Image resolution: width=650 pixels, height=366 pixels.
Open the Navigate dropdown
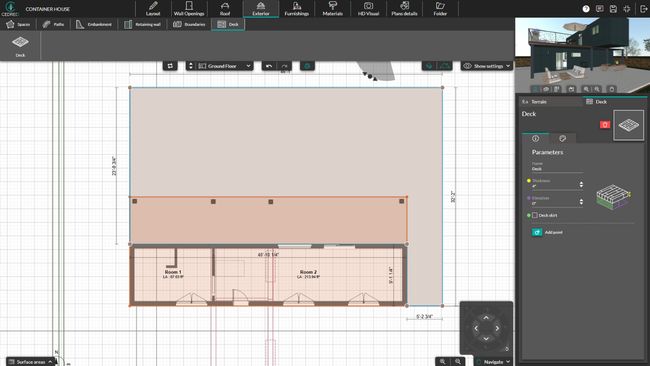point(494,362)
